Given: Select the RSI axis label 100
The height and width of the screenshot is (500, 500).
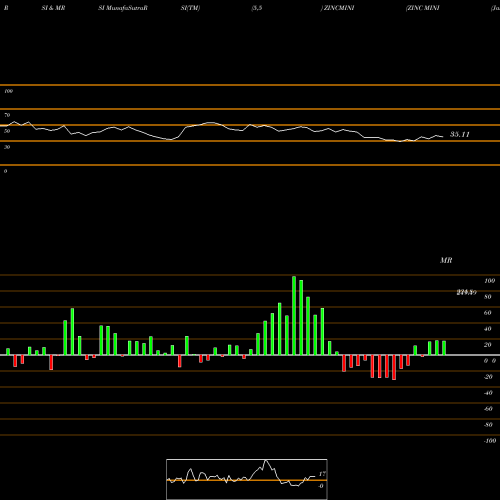Looking at the screenshot, I should click(x=9, y=91).
